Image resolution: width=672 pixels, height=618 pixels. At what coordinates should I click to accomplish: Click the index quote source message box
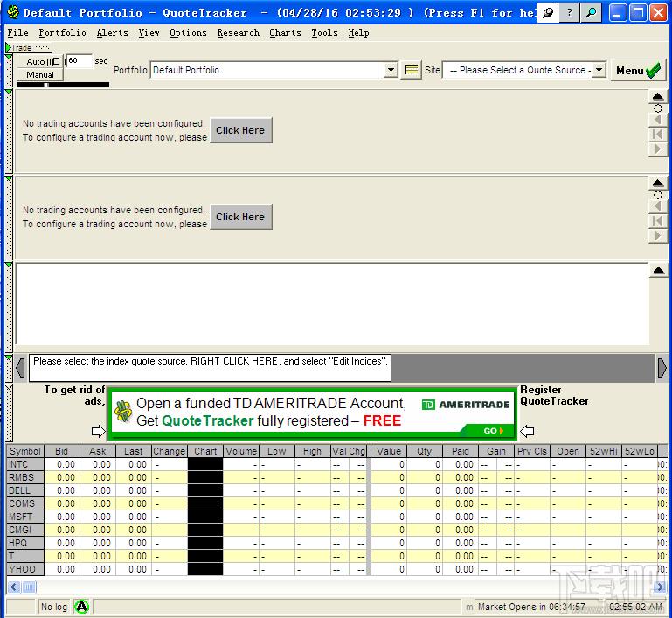(210, 367)
